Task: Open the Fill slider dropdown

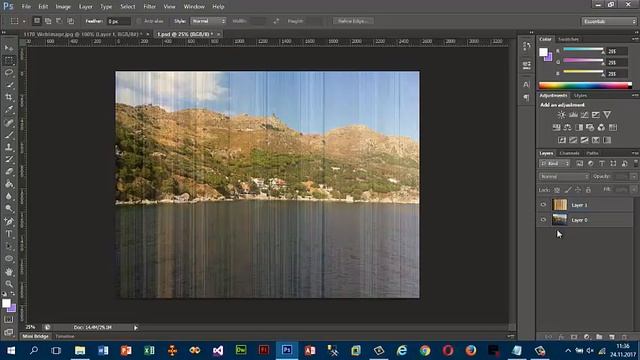Action: pos(634,190)
